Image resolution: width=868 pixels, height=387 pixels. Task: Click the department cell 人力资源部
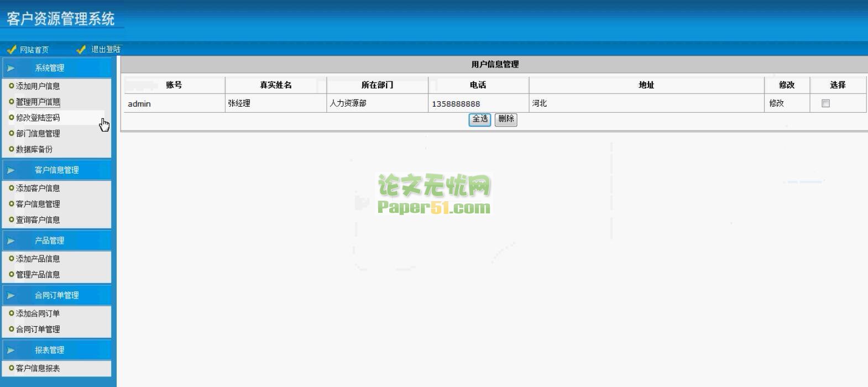point(377,103)
